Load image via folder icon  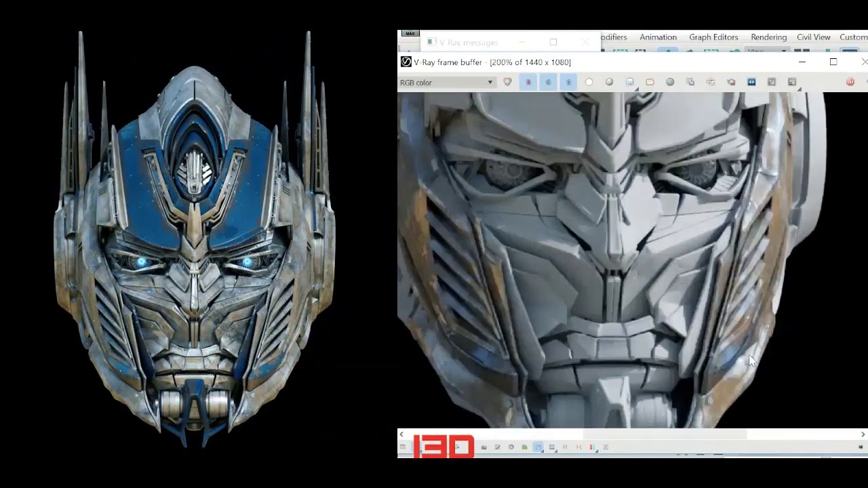[x=650, y=82]
